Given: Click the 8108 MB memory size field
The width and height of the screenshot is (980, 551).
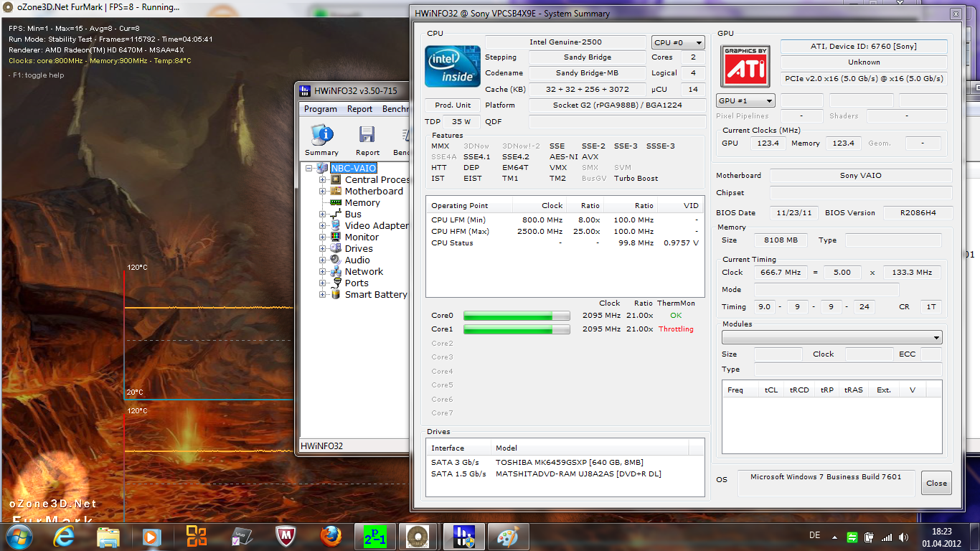Looking at the screenshot, I should [780, 240].
